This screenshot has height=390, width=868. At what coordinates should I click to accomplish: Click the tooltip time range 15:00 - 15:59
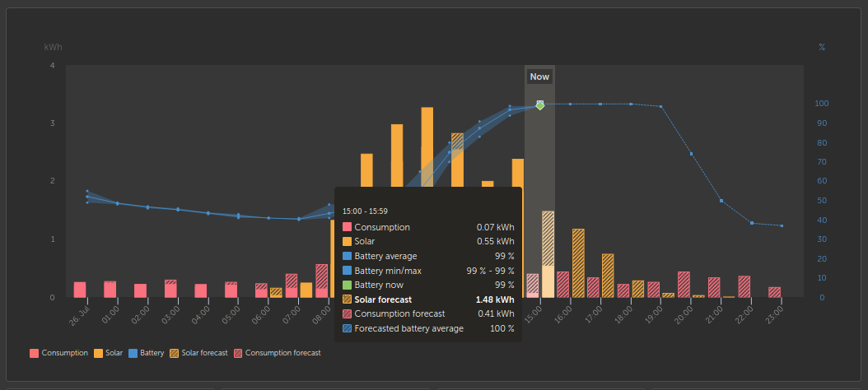click(x=365, y=211)
